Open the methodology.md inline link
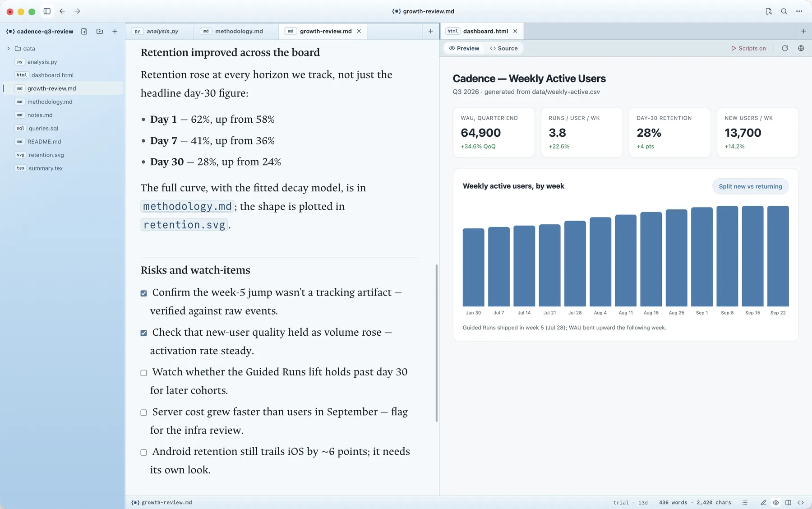The width and height of the screenshot is (812, 509). (x=187, y=206)
